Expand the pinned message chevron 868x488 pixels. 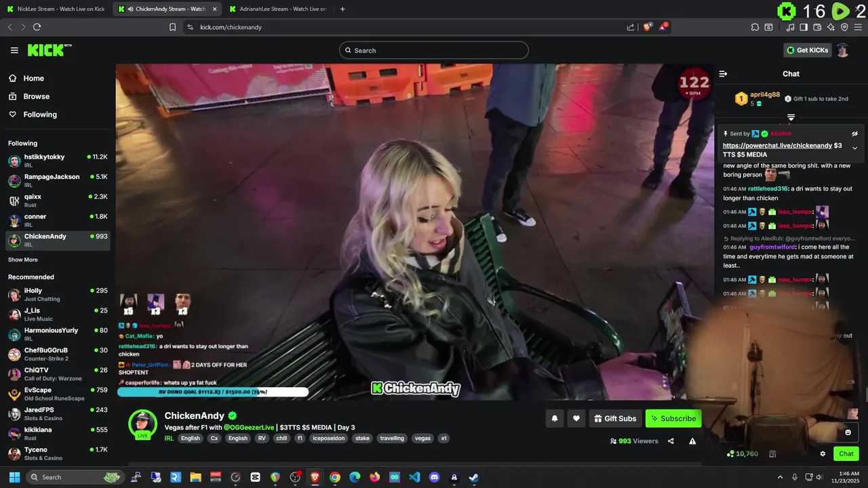(x=854, y=148)
